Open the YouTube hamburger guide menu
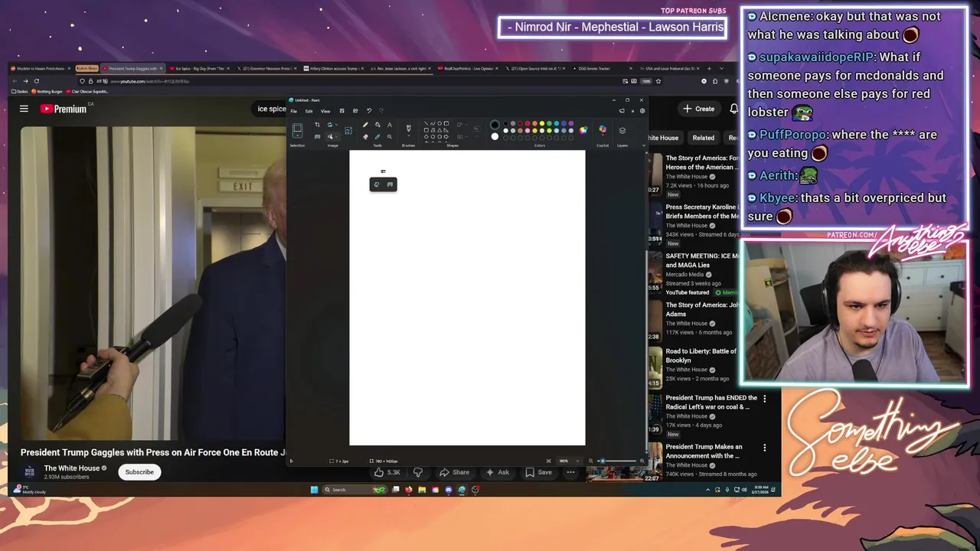 tap(24, 109)
